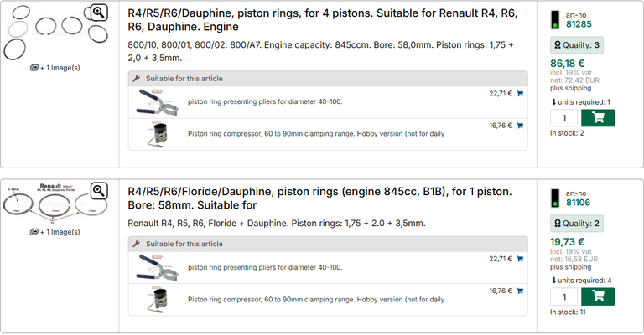Open the ring compressor thumbnail in second listing
The image size is (644, 335).
coord(156,299)
